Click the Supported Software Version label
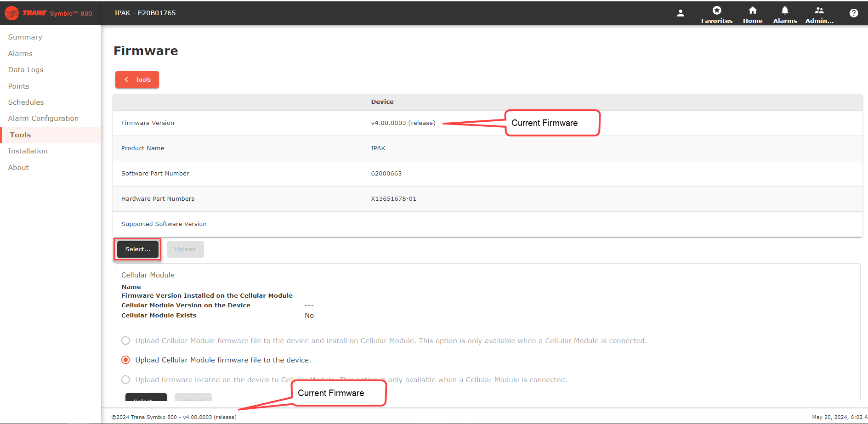This screenshot has height=424, width=868. (x=164, y=224)
